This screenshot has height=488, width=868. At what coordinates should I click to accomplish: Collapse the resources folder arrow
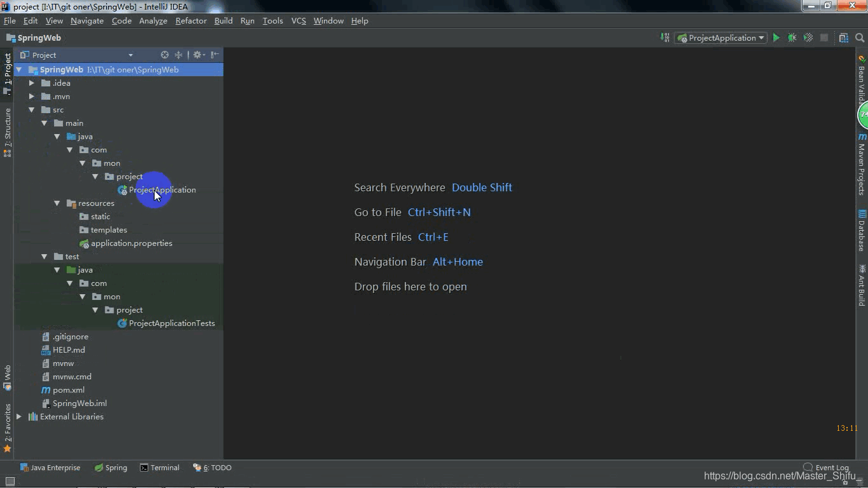tap(57, 203)
